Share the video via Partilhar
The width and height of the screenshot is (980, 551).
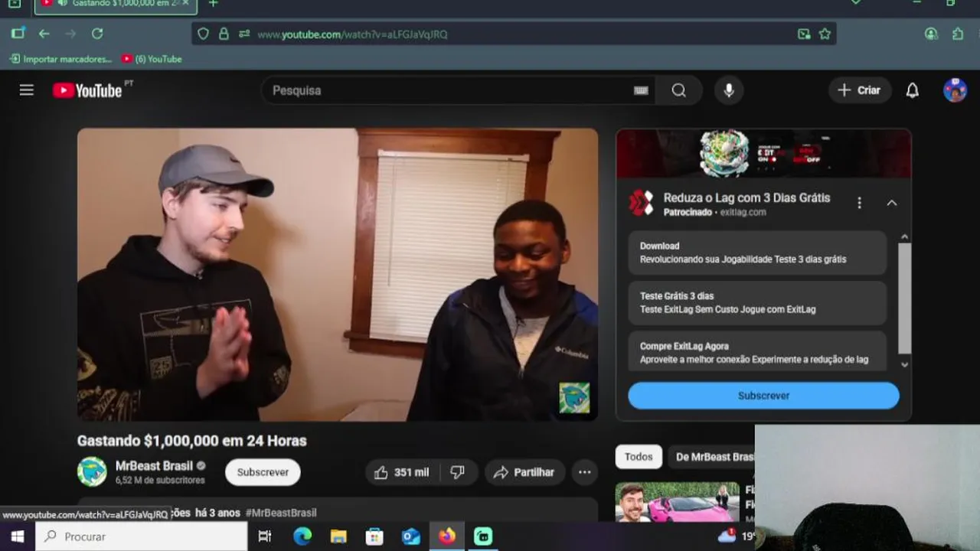524,472
